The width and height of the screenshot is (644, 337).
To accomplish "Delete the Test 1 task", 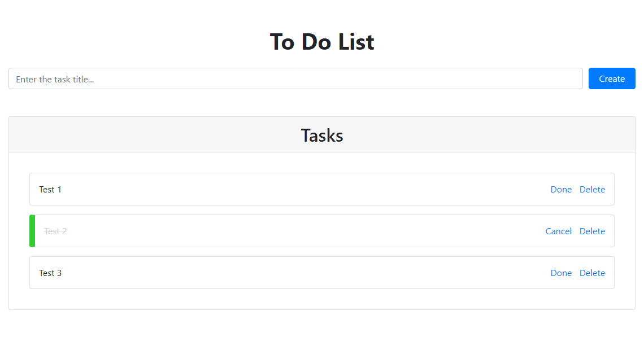I will [x=592, y=189].
